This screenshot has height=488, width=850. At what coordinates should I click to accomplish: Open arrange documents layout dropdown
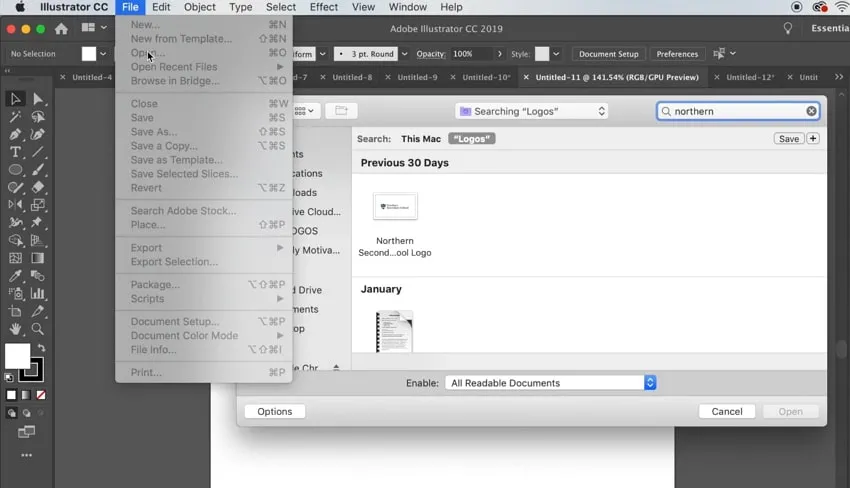94,28
